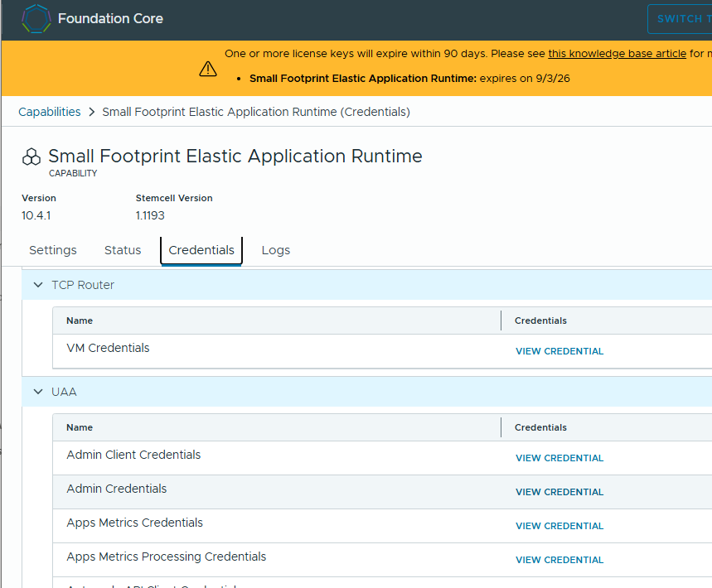
Task: Click the CAPABILITY label under heading
Action: tap(73, 173)
